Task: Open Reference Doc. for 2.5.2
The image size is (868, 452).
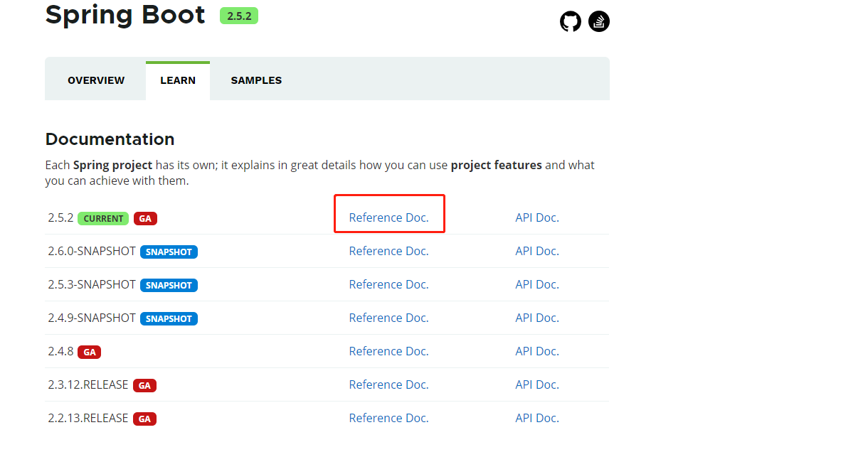Action: pyautogui.click(x=388, y=217)
